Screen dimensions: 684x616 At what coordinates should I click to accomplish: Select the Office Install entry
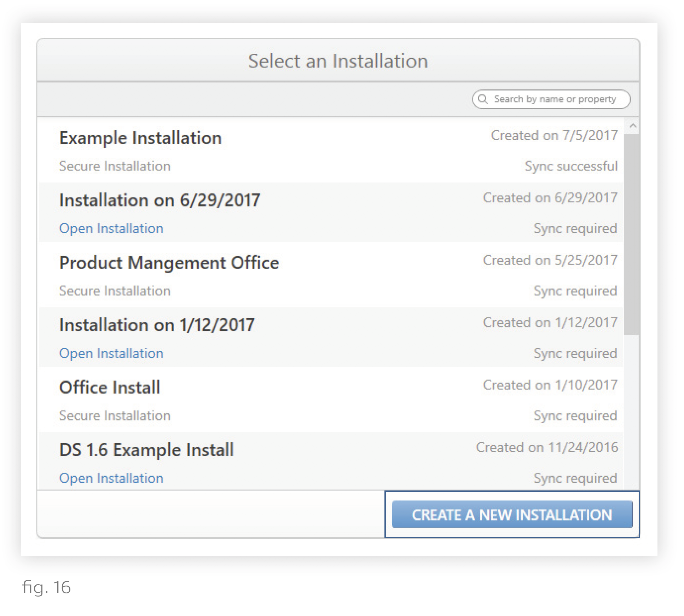click(x=331, y=400)
